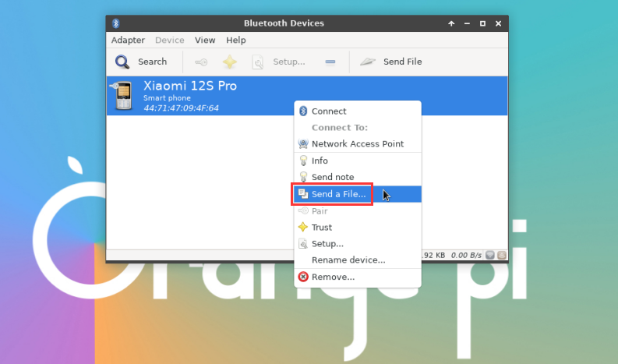
Task: Click the MAC address 44:71:47:09:4F:64
Action: click(181, 108)
